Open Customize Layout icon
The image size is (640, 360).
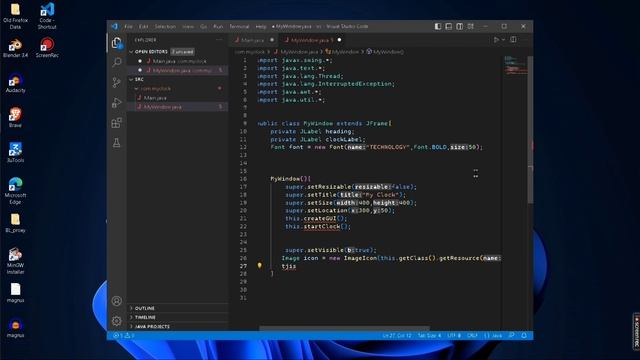[471, 26]
